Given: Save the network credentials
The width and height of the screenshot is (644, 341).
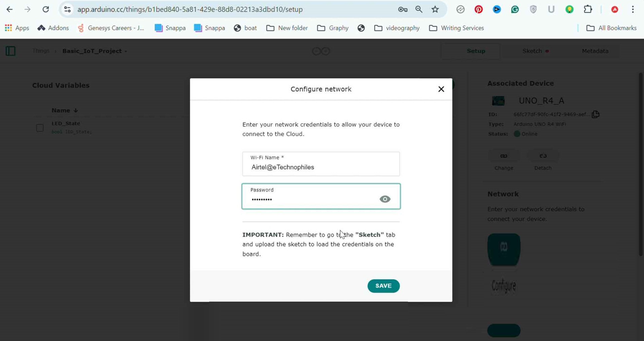Looking at the screenshot, I should tap(383, 286).
